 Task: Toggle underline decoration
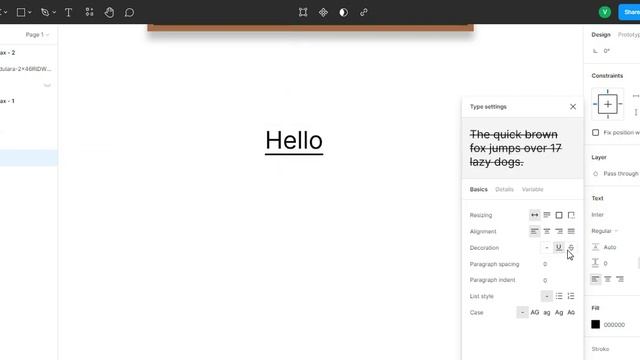pos(559,247)
